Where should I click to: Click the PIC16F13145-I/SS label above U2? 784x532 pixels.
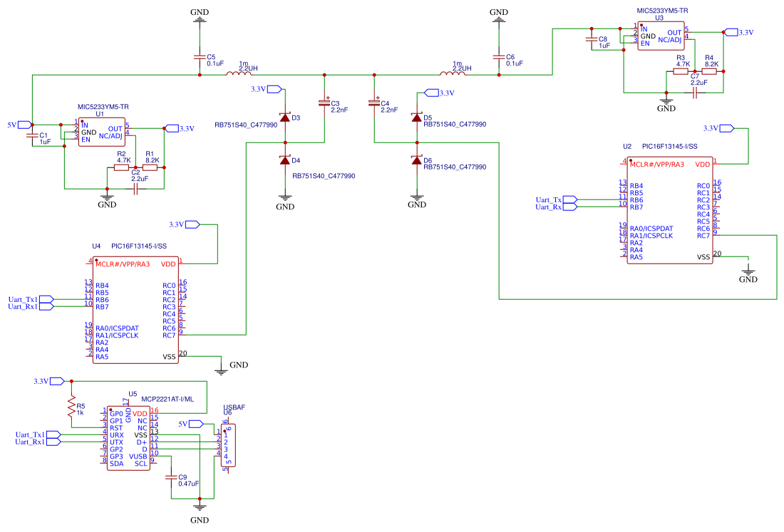click(669, 147)
